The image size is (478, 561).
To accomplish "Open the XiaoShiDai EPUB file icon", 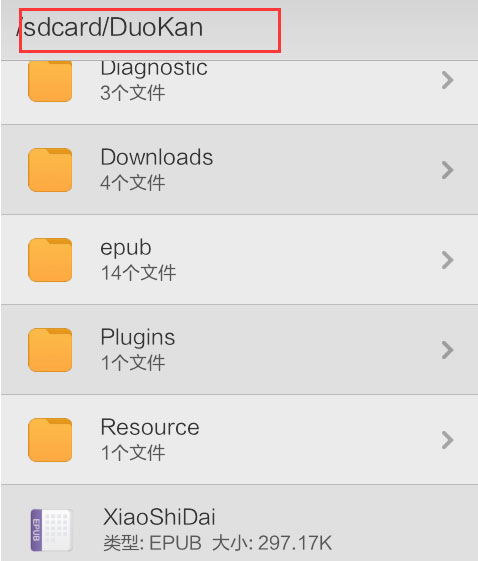I will pyautogui.click(x=51, y=530).
